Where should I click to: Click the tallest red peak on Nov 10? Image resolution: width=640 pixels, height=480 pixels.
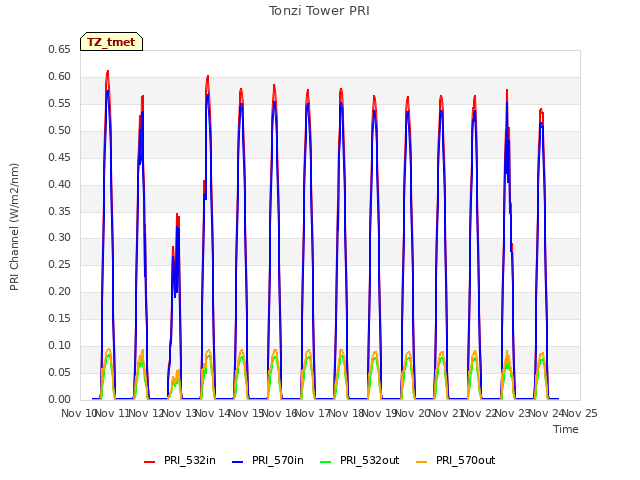click(x=108, y=71)
